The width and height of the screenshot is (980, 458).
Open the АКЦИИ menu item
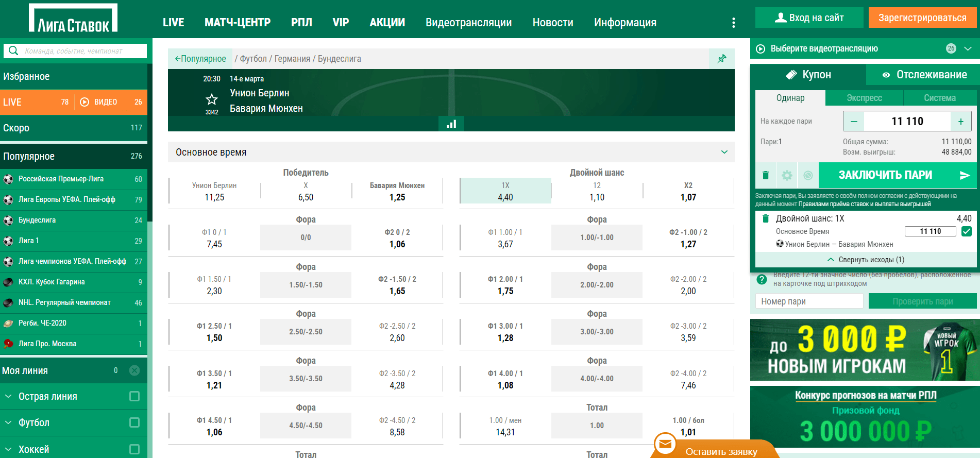tap(387, 23)
